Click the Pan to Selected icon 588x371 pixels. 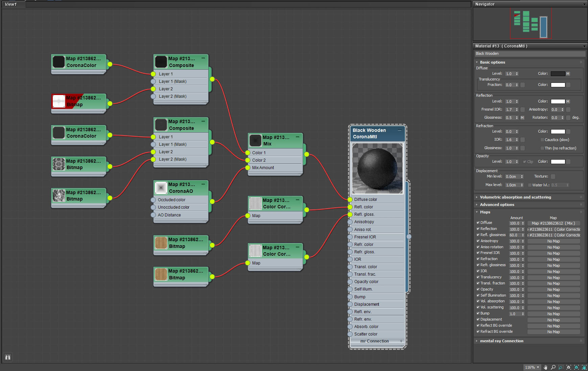[584, 367]
